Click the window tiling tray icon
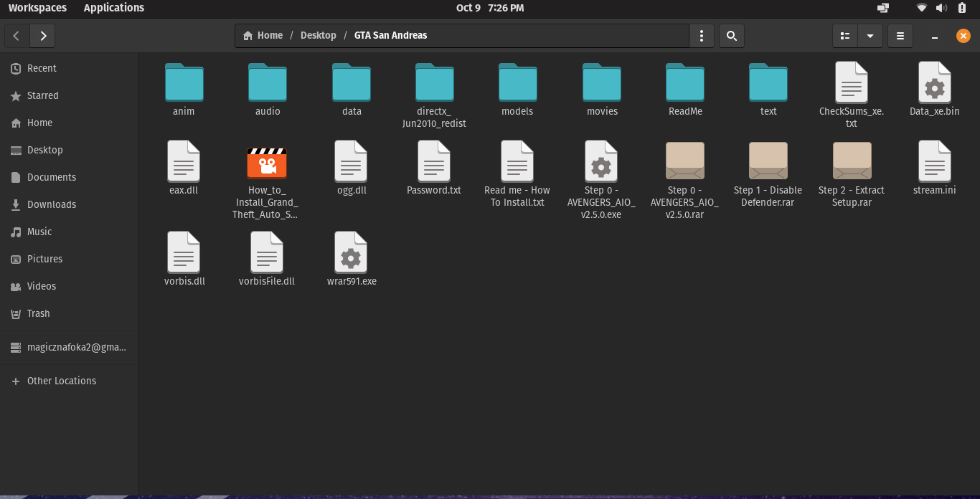 point(883,8)
